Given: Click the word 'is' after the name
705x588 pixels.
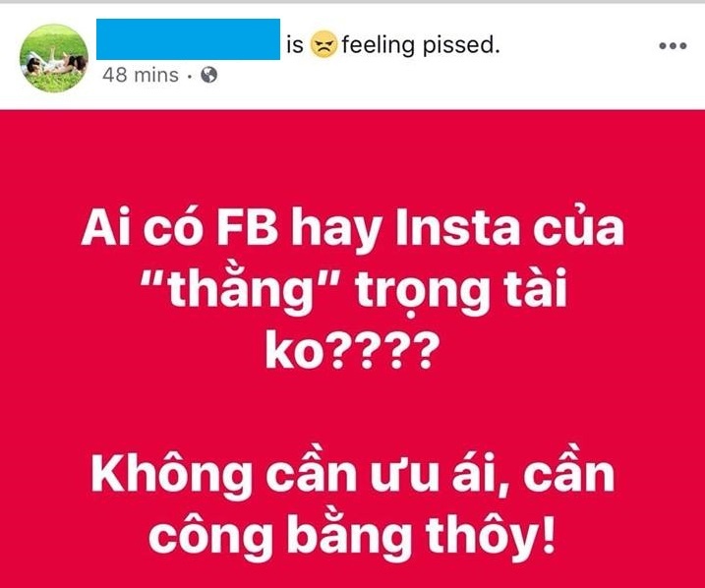Looking at the screenshot, I should pos(295,44).
